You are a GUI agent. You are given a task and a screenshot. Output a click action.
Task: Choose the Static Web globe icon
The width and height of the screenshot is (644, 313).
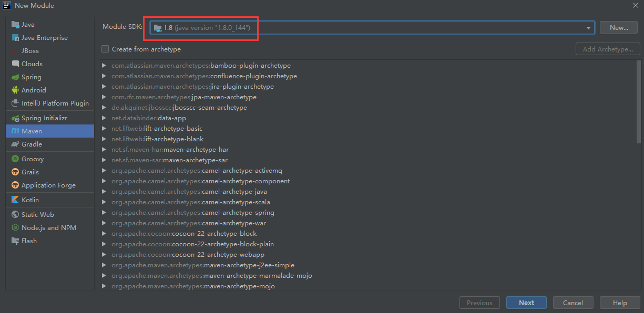[15, 215]
